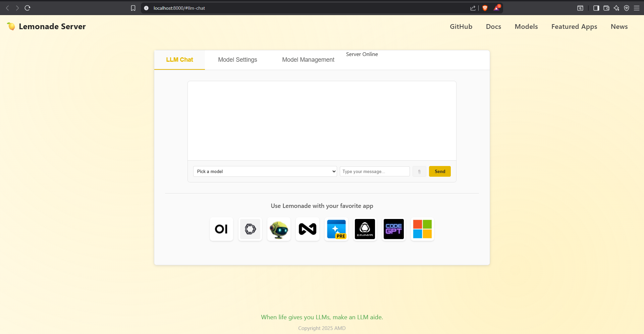Viewport: 644px width, 334px height.
Task: Open the green robot mascot app tile
Action: click(279, 229)
